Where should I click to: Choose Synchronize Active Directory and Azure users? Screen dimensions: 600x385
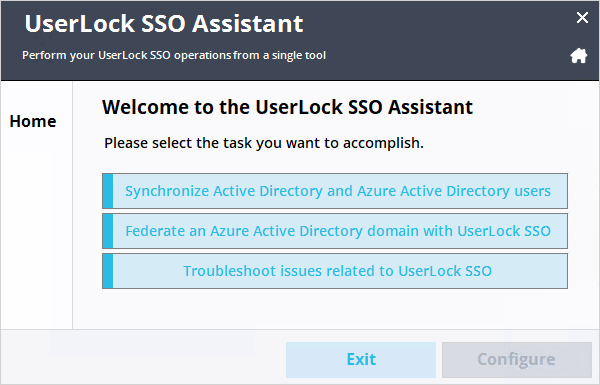tap(335, 191)
